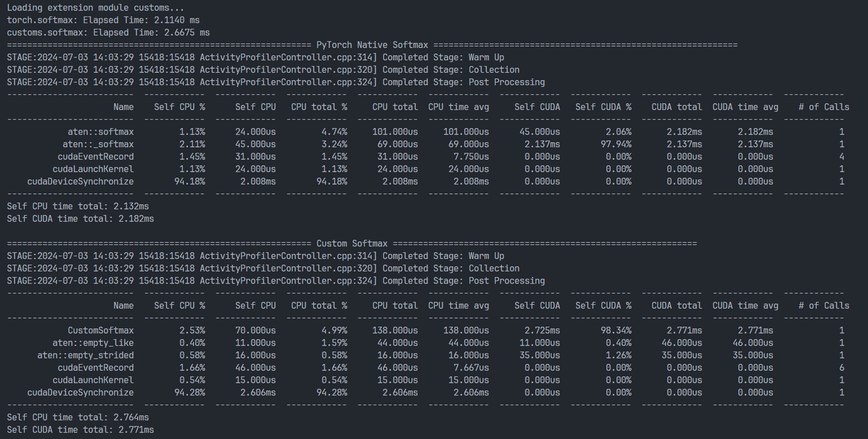
Task: Click the aten::softmax row name
Action: [x=101, y=131]
